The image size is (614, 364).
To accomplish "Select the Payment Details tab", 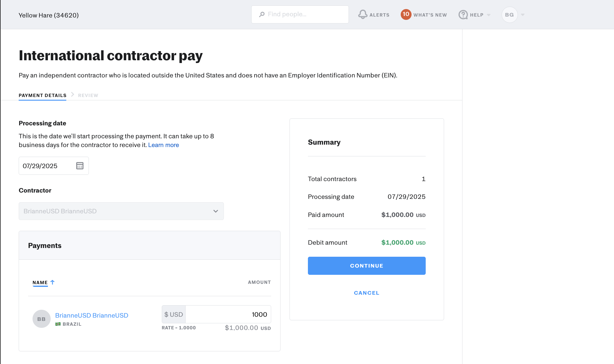I will tap(42, 95).
